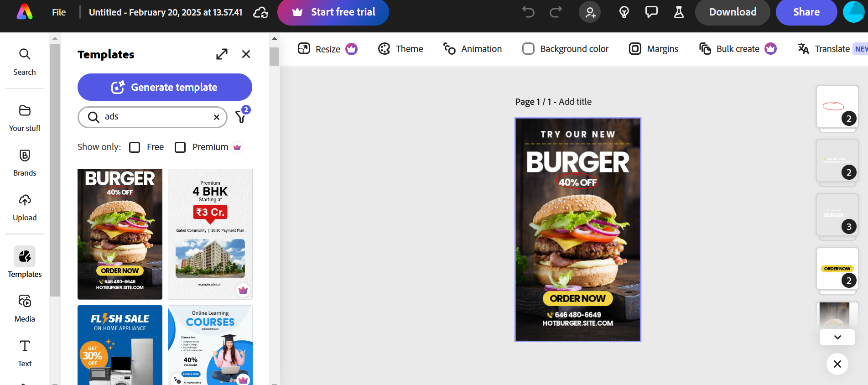Select the Flash Sale home appliance template

pos(120,345)
